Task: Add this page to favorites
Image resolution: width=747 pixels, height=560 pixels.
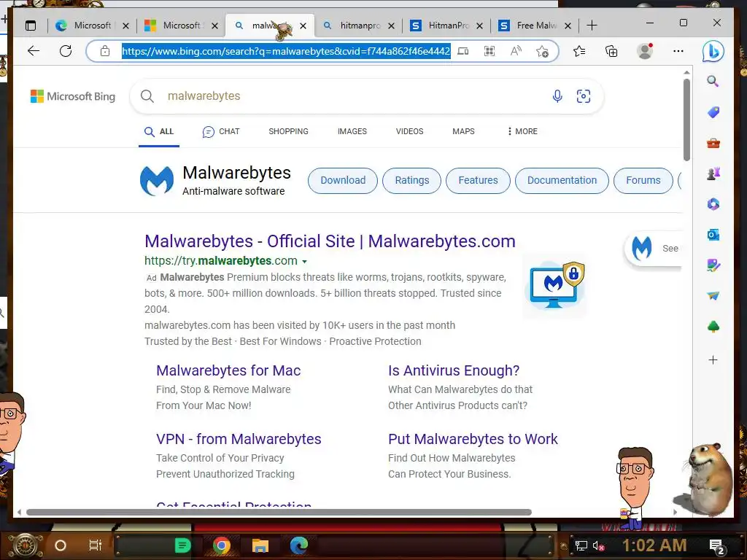Action: click(542, 51)
